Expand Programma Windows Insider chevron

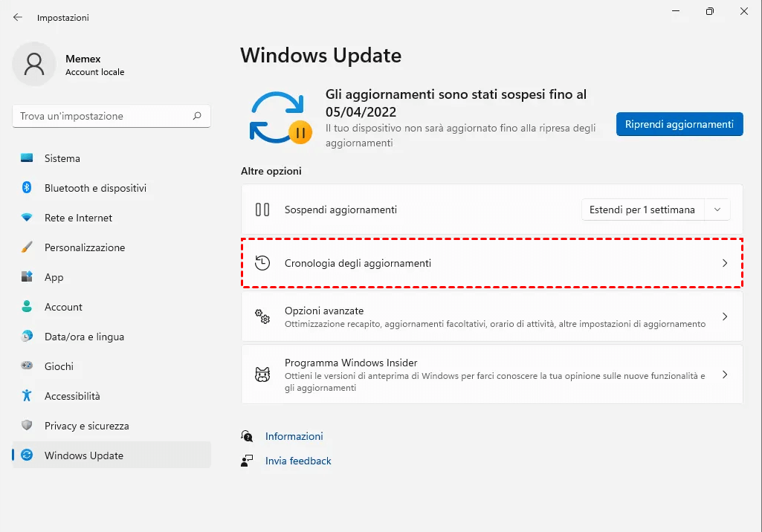click(725, 374)
